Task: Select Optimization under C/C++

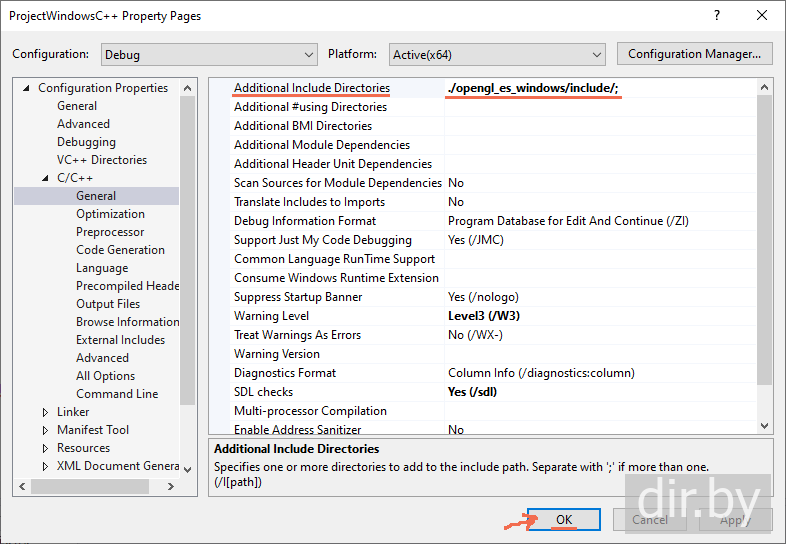Action: 110,214
